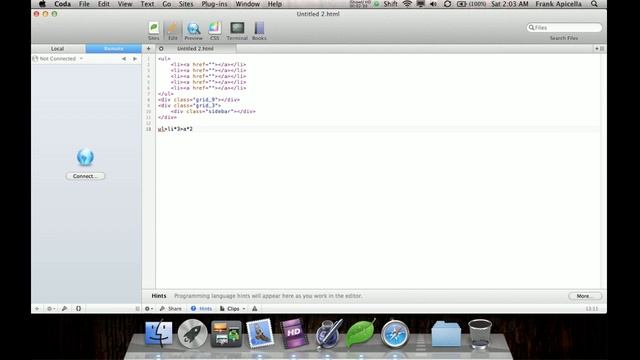Open the Preview toolbar icon

point(193,31)
